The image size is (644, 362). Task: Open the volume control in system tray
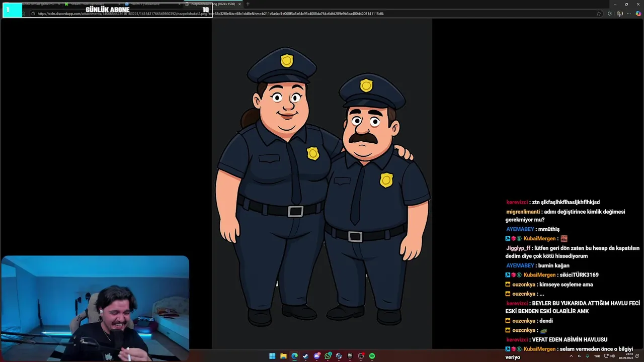coord(612,356)
